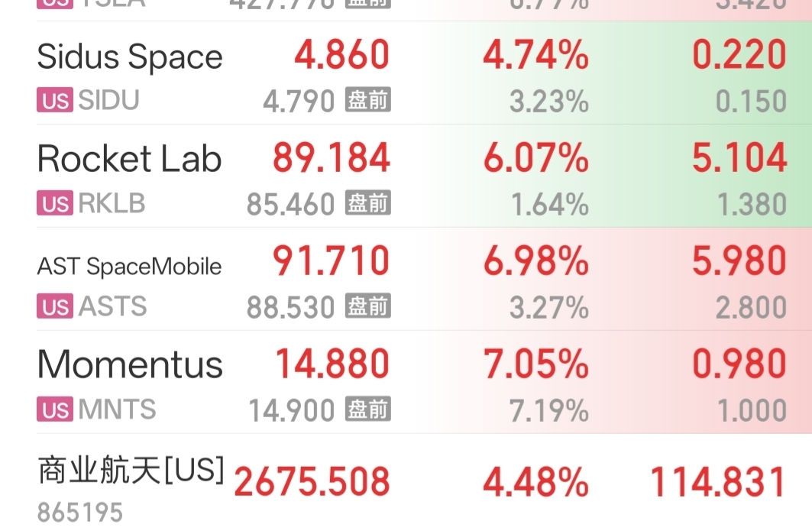Click the US market badge beside SIDU
The image size is (812, 531).
[x=55, y=101]
